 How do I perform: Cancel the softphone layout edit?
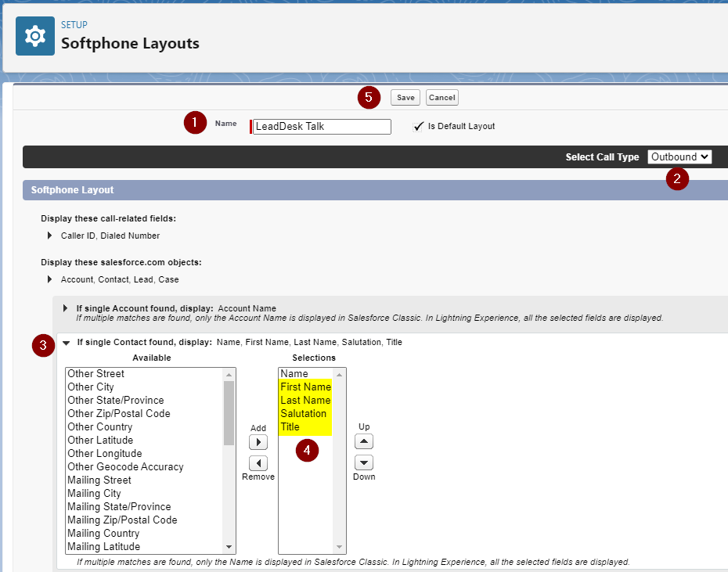[x=442, y=98]
